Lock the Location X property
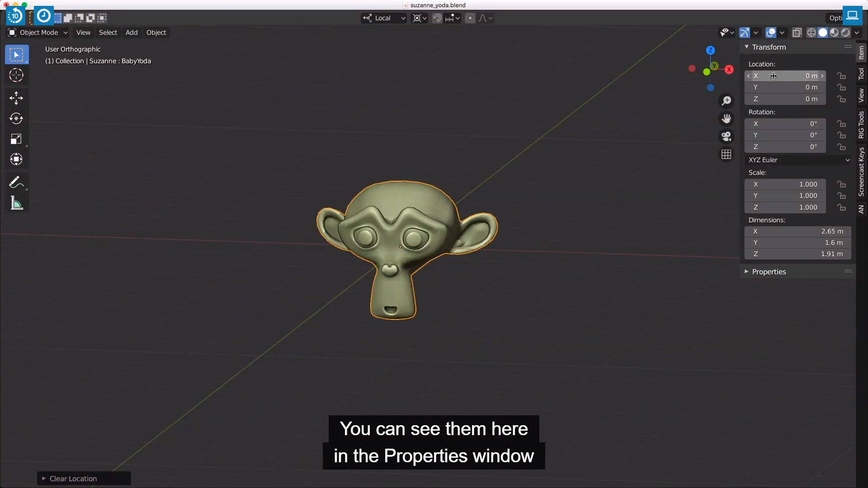This screenshot has height=488, width=868. [x=841, y=76]
